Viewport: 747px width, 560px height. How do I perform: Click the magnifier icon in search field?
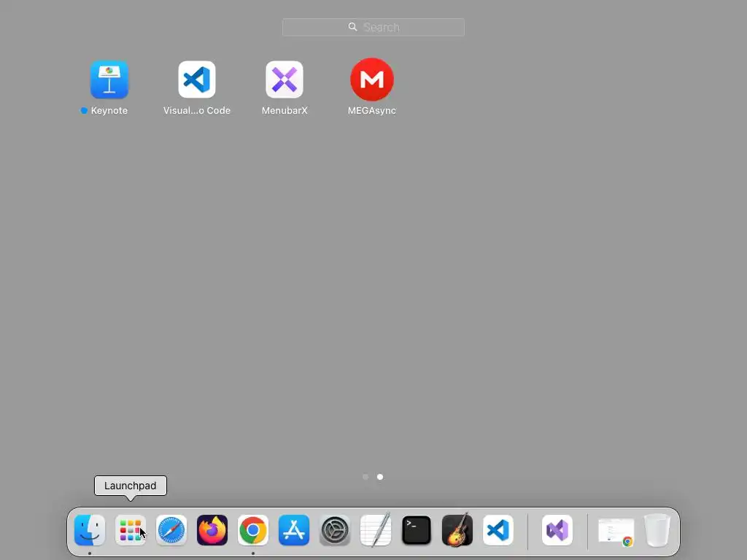tap(352, 27)
